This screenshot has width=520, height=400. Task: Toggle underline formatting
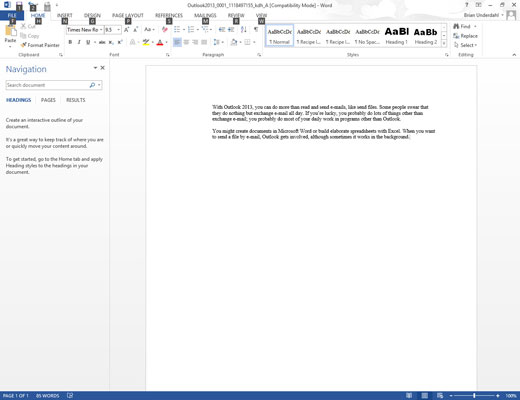88,42
